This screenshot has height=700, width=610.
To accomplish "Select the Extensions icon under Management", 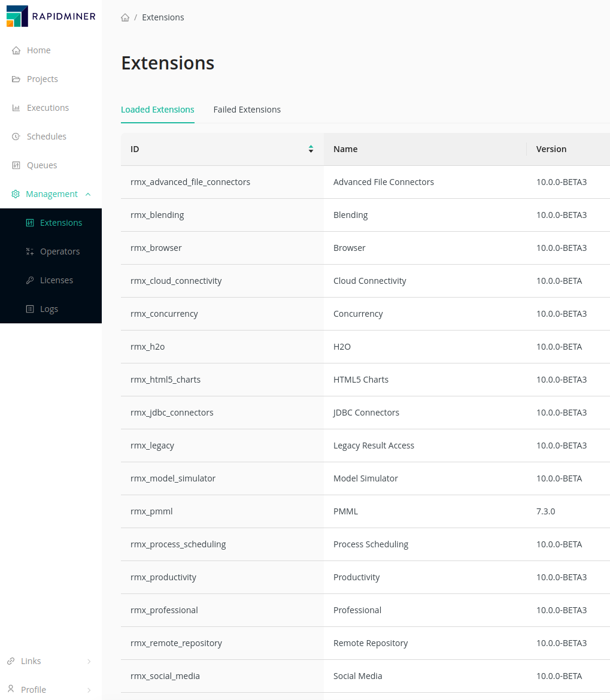I will coord(29,222).
